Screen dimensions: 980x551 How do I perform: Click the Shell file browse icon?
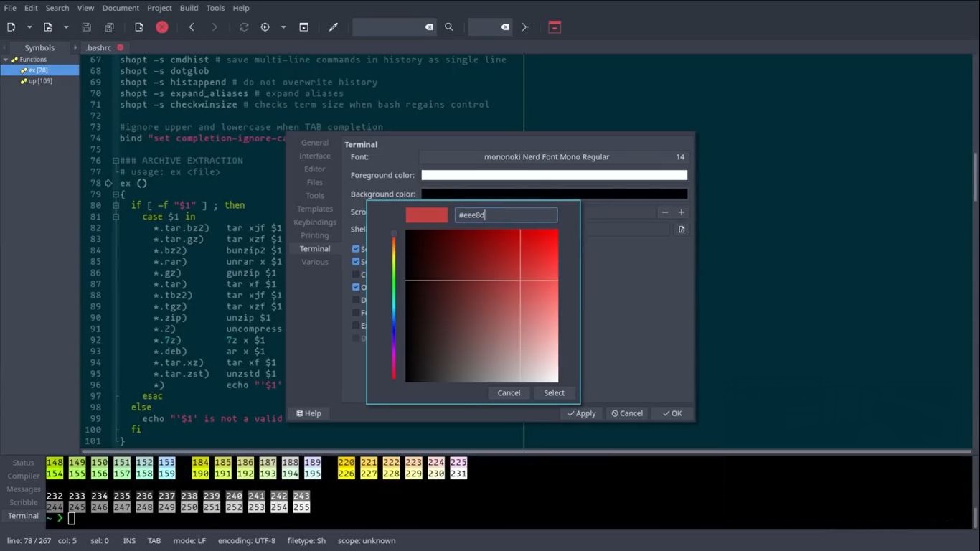pos(681,230)
